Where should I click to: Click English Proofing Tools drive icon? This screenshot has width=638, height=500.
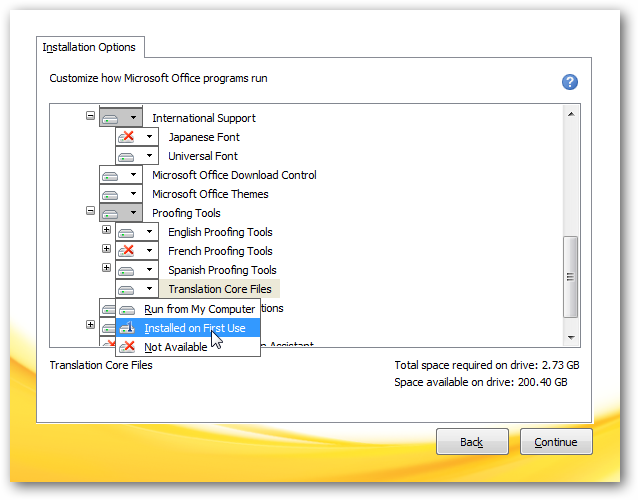click(126, 233)
